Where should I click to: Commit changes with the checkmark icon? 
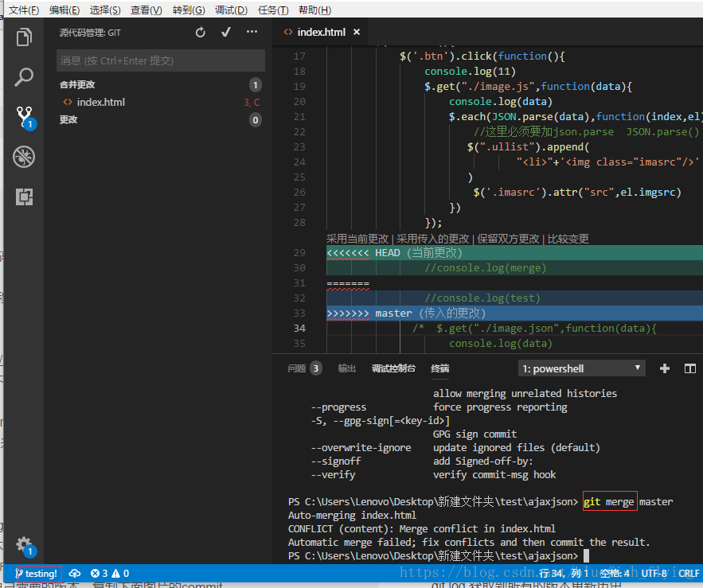tap(226, 33)
